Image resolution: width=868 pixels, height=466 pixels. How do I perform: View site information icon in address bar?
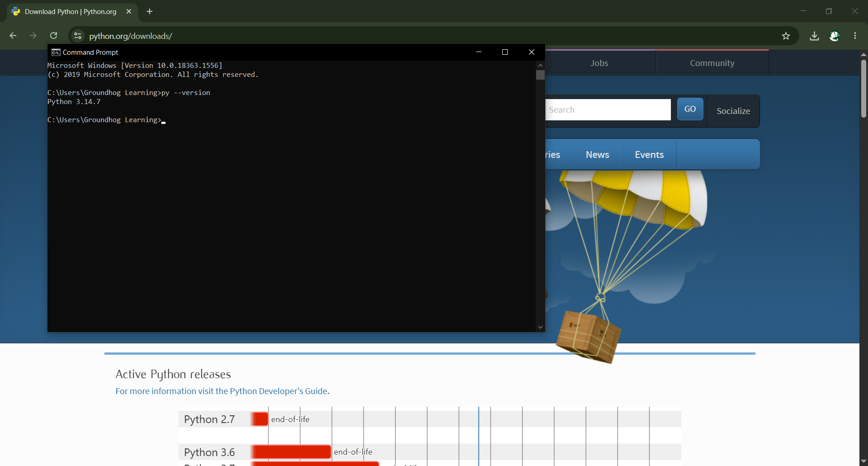coord(78,36)
